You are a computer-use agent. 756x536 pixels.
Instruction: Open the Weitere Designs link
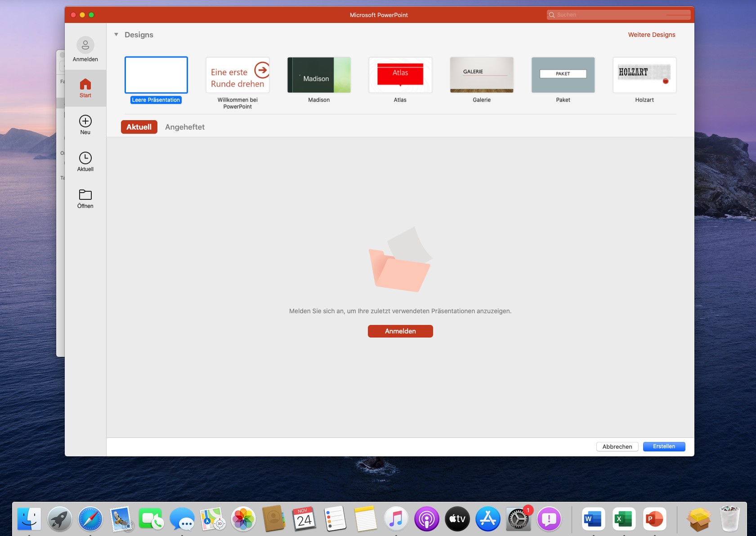[x=651, y=35]
